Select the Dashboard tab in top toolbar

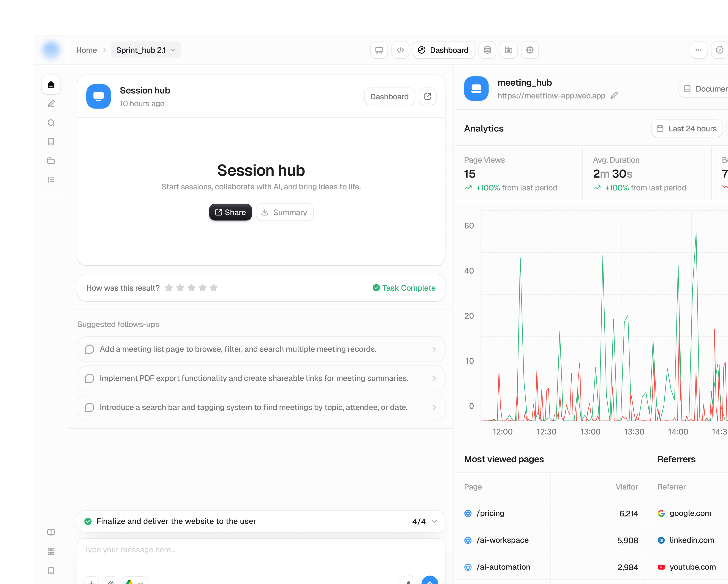pyautogui.click(x=443, y=50)
